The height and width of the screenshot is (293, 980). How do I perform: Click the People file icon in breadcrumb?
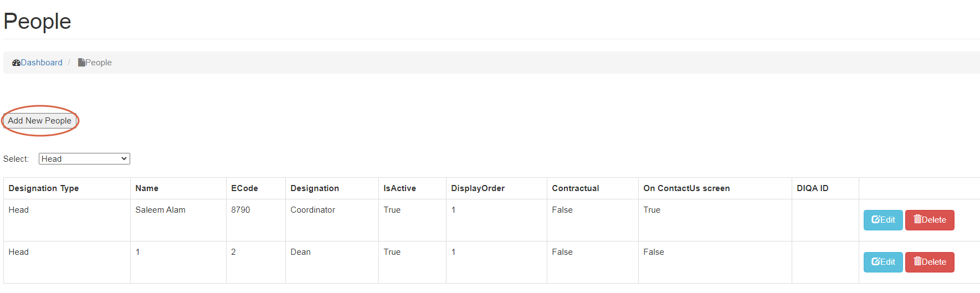pyautogui.click(x=81, y=63)
